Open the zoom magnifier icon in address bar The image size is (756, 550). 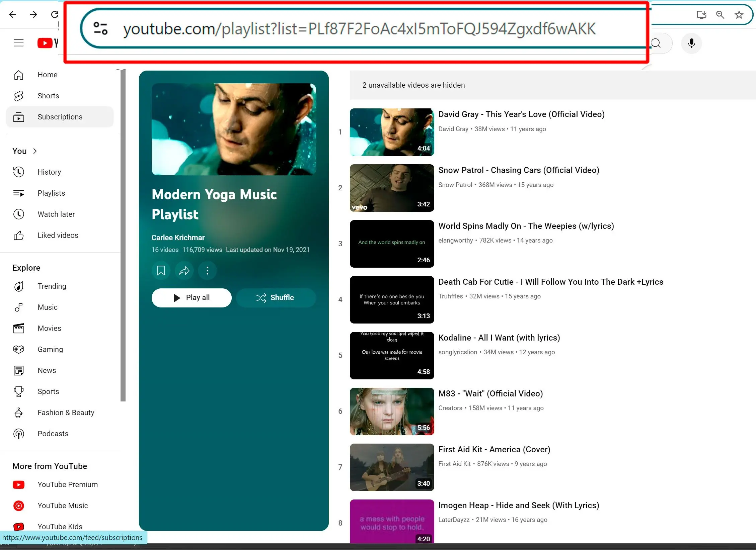[x=720, y=14]
